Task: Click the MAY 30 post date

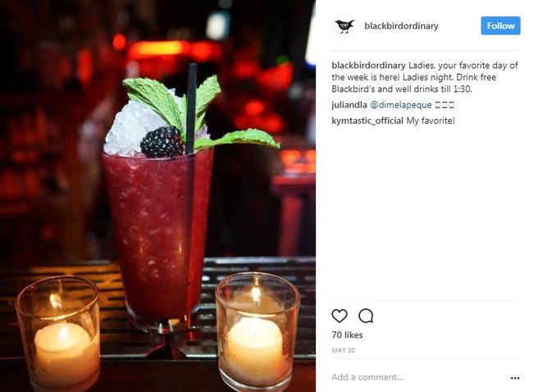Action: pos(343,350)
